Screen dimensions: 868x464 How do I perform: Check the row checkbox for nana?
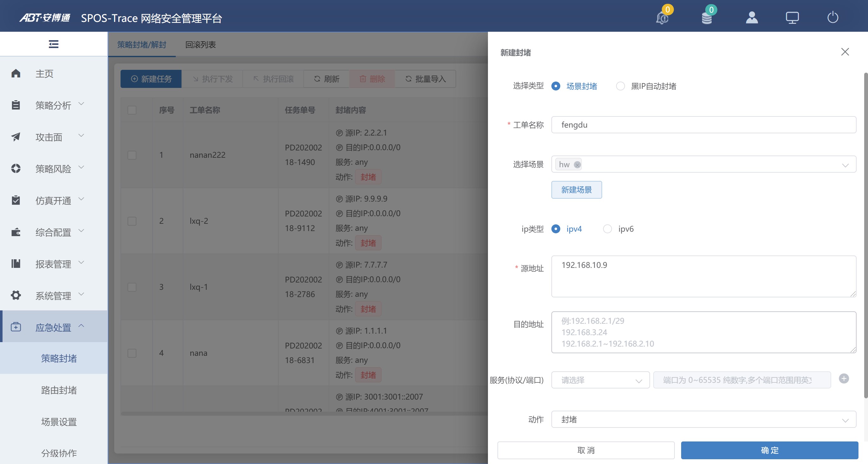(x=132, y=353)
